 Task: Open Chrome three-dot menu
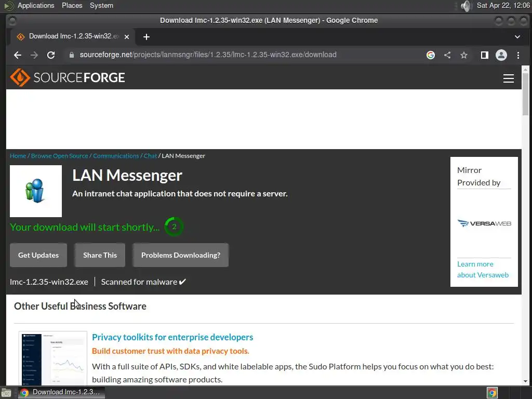click(518, 55)
